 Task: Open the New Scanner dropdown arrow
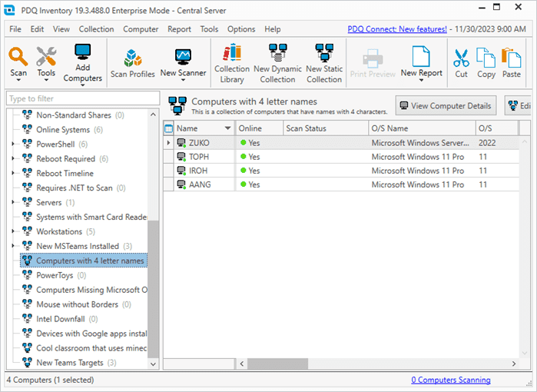coord(183,80)
